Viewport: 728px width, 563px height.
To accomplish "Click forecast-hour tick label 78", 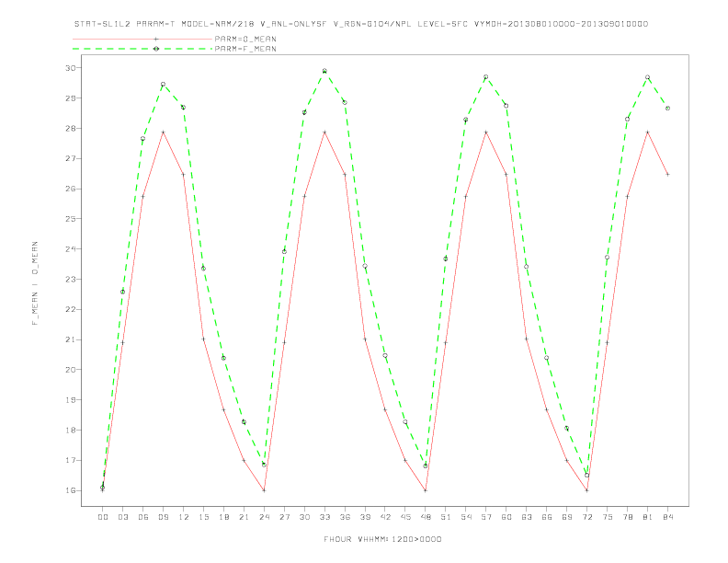I will coord(627,517).
